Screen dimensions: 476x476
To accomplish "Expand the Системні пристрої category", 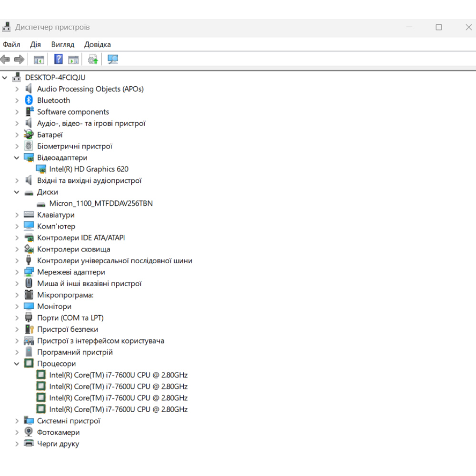I will pos(17,421).
